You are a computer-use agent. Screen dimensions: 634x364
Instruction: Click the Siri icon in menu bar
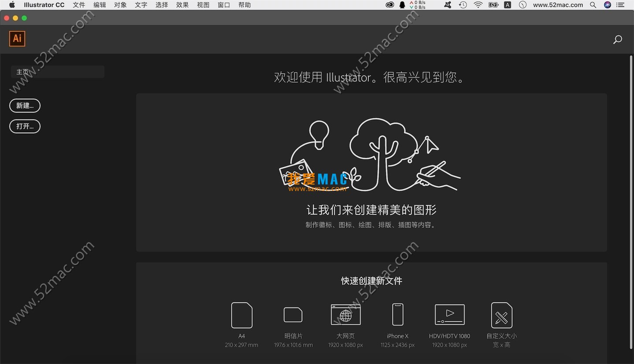pyautogui.click(x=608, y=5)
